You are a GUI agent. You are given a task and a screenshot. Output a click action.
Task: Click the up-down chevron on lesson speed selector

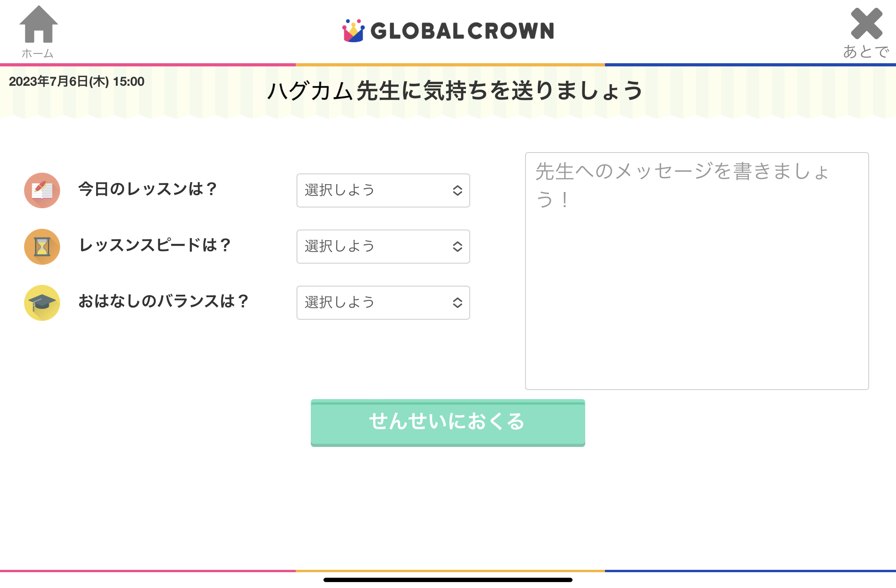click(x=457, y=247)
